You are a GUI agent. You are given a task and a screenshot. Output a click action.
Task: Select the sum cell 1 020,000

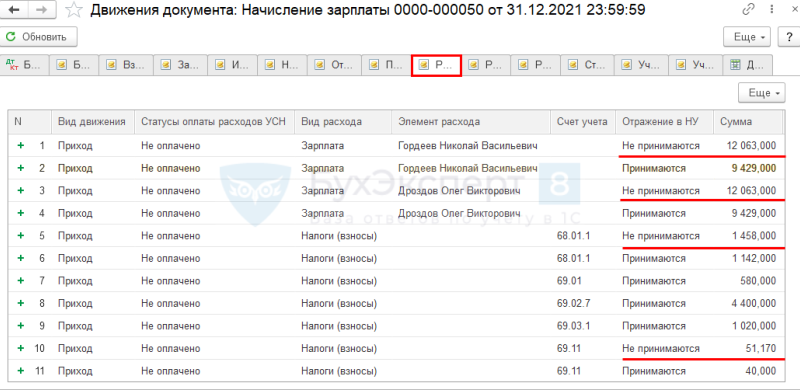pos(753,326)
